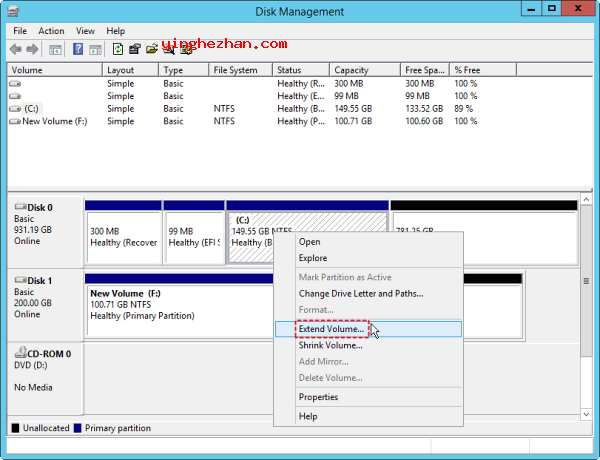Click the Back arrow toolbar icon

17,48
